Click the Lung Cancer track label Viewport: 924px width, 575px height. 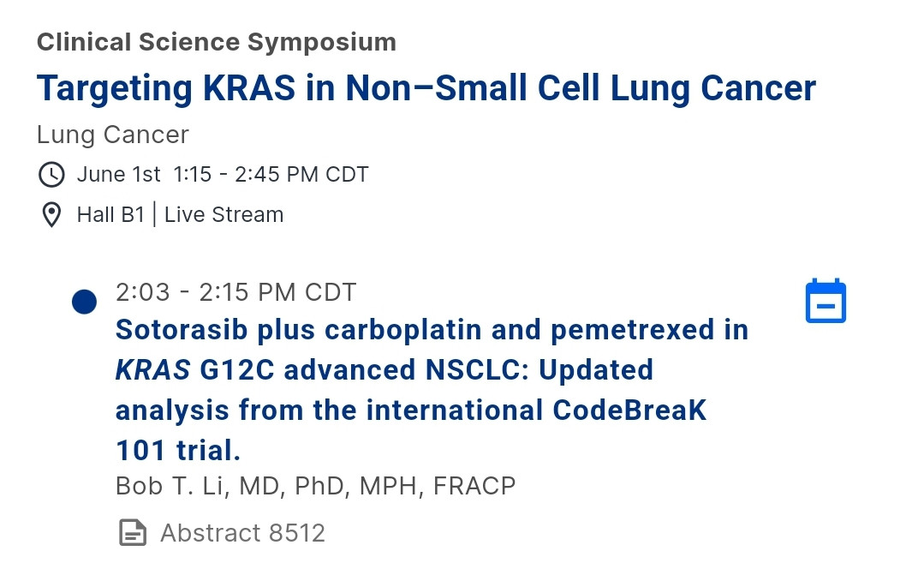point(112,135)
